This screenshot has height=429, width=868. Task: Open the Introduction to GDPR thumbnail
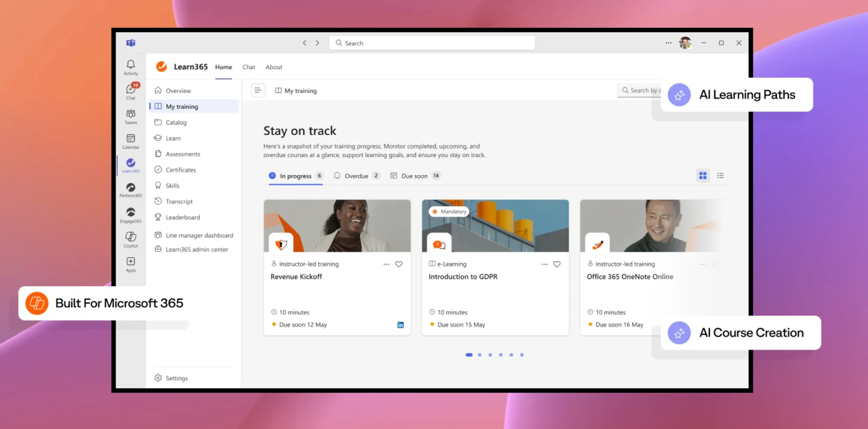[x=495, y=226]
